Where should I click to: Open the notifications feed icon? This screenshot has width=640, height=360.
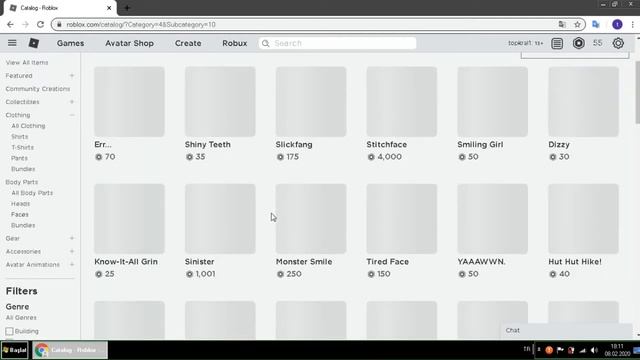tap(557, 43)
